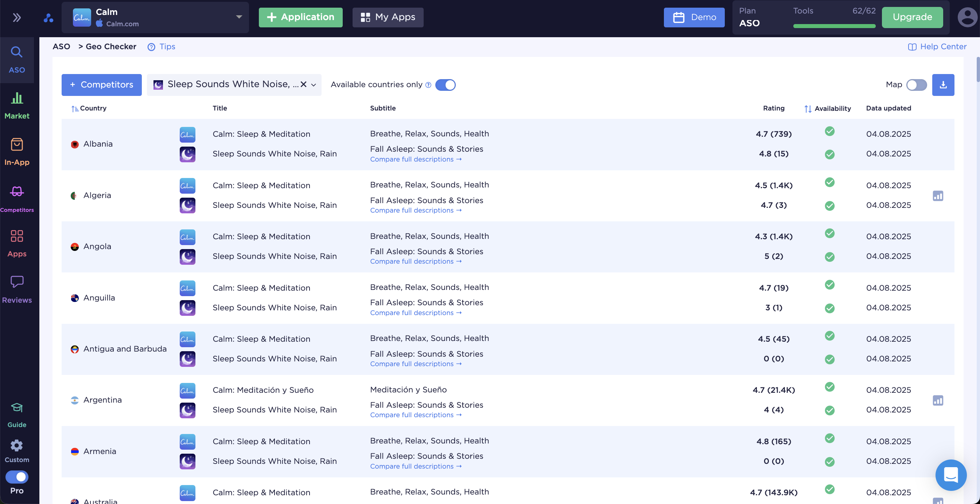Open Compare full descriptions for Anguilla
The width and height of the screenshot is (980, 504).
pyautogui.click(x=416, y=313)
